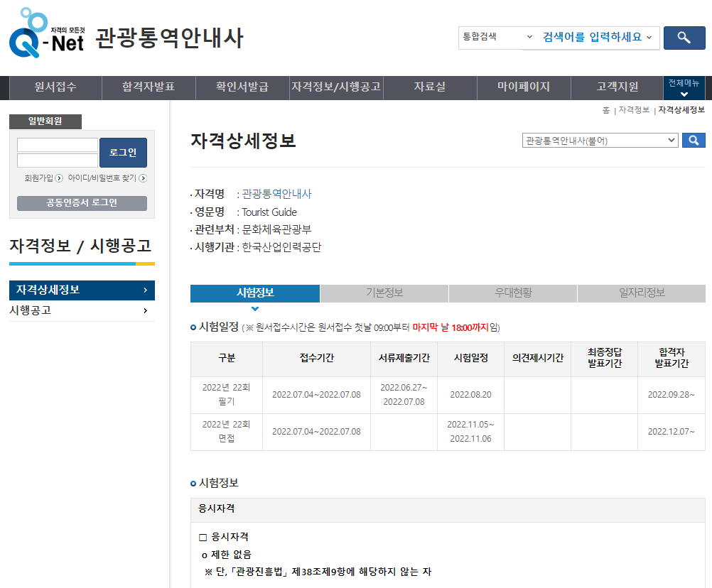This screenshot has height=588, width=712.
Task: Click the arrow icon beside 시행공고 sidebar item
Action: pos(144,310)
